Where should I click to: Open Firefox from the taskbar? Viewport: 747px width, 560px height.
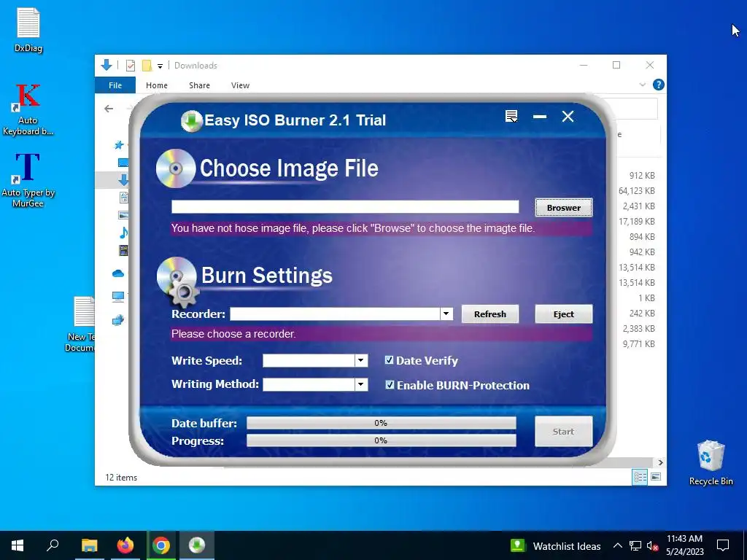coord(125,545)
